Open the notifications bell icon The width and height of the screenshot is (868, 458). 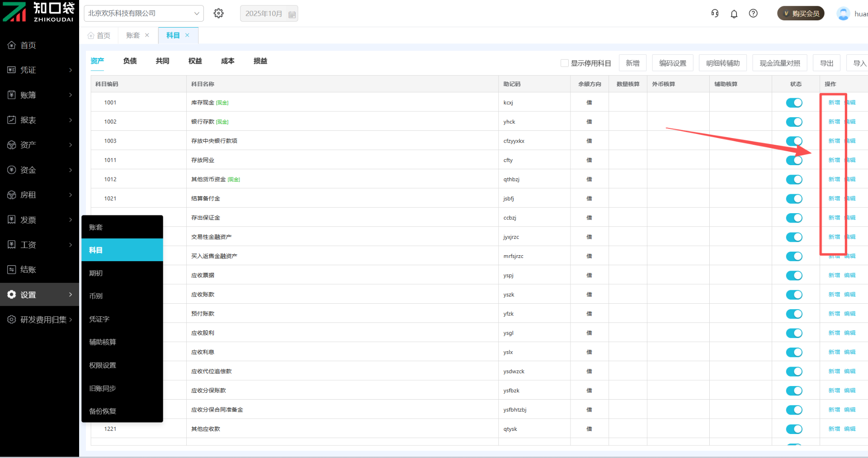pyautogui.click(x=734, y=14)
